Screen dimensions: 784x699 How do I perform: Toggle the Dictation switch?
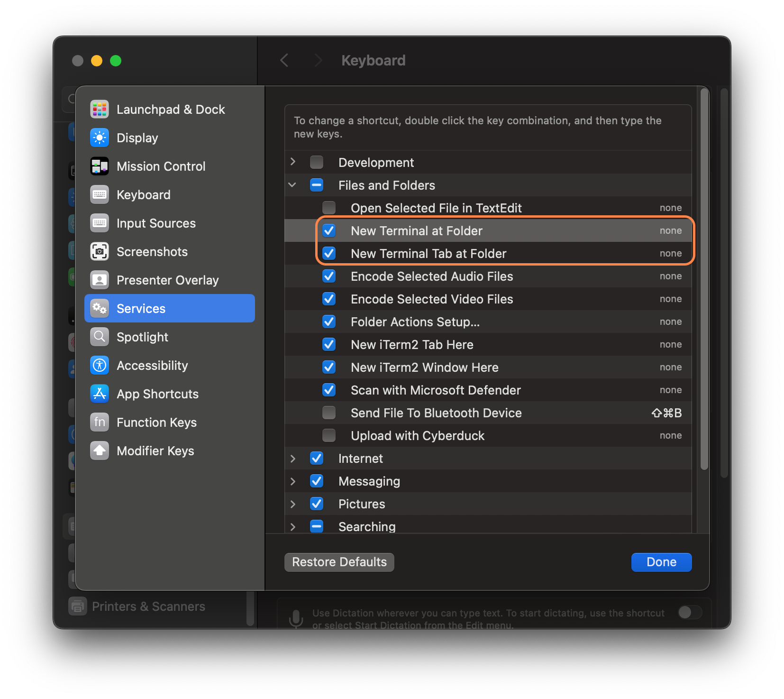point(690,612)
